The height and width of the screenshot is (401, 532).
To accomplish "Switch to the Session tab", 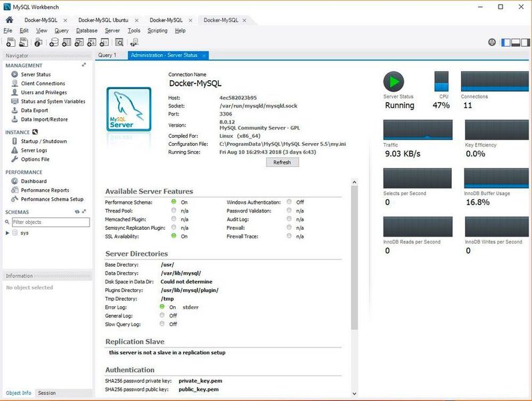I will [47, 393].
